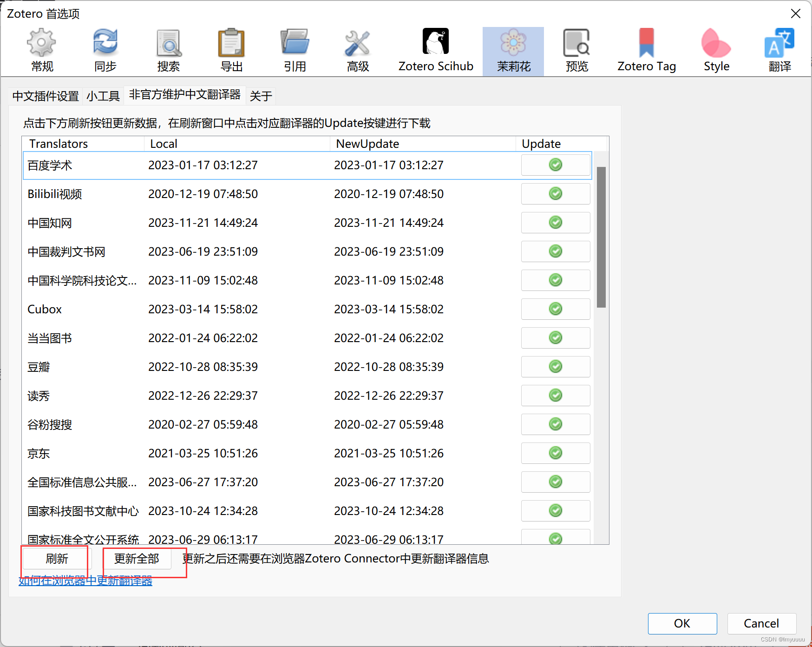Click the update button for 豆瓣
812x647 pixels.
(x=556, y=367)
